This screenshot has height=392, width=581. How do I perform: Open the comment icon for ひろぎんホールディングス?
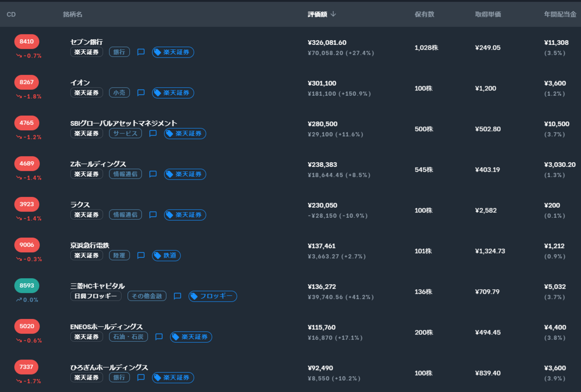141,377
